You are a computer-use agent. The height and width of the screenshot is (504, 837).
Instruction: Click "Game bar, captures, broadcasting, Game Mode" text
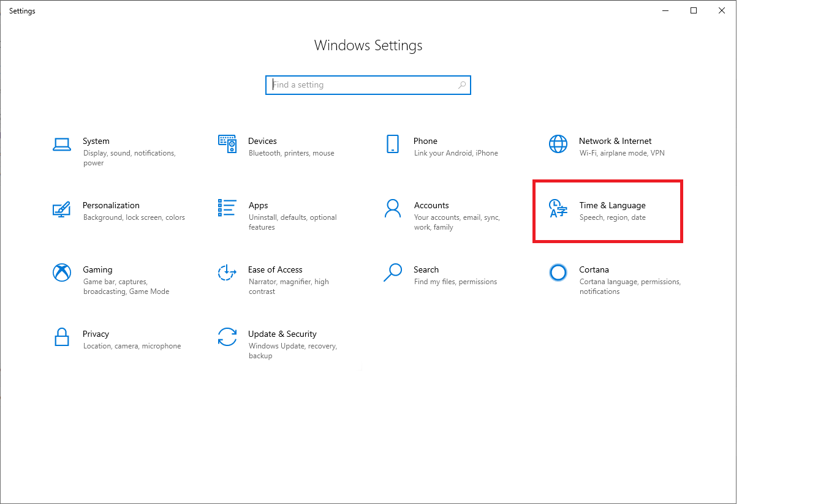coord(126,287)
